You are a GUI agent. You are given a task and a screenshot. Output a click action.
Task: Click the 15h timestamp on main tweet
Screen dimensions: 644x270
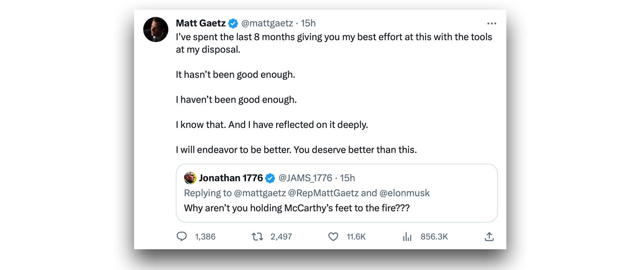pyautogui.click(x=308, y=23)
